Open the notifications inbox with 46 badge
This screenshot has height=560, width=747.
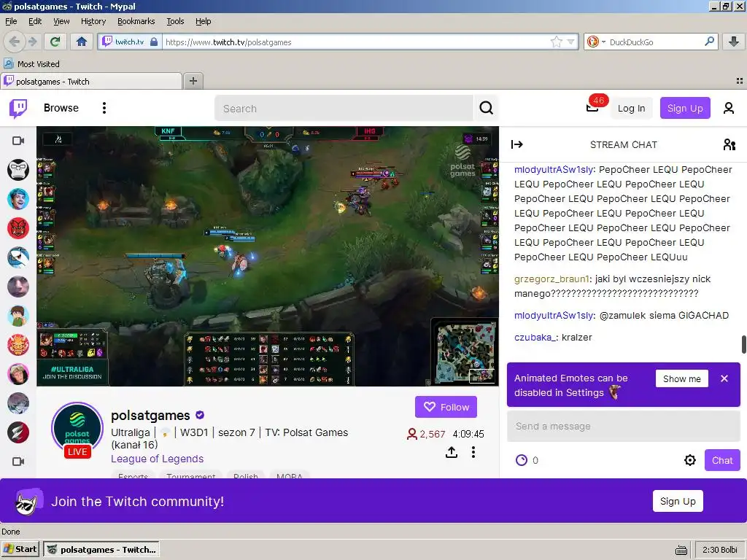592,108
